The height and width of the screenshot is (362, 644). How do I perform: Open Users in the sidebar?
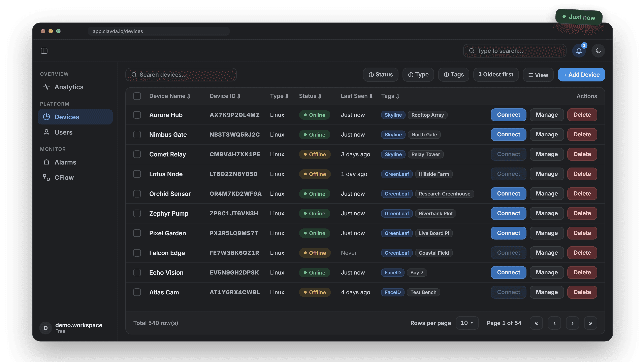(x=75, y=132)
